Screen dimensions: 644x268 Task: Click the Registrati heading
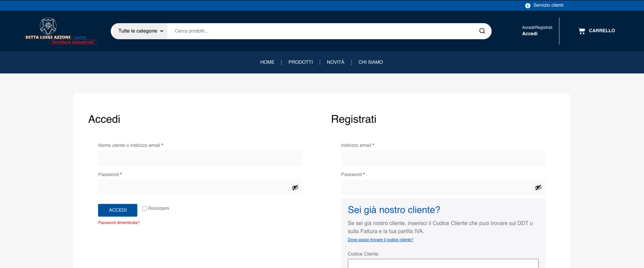click(x=354, y=119)
